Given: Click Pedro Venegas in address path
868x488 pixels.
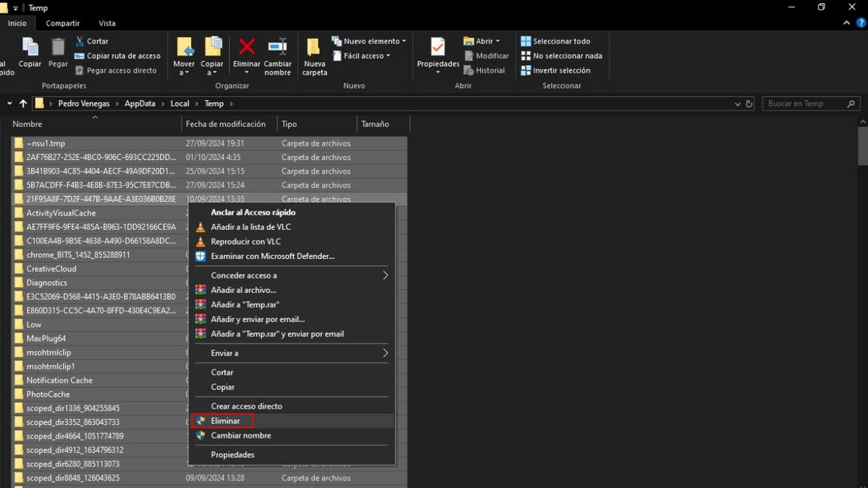Looking at the screenshot, I should click(84, 104).
